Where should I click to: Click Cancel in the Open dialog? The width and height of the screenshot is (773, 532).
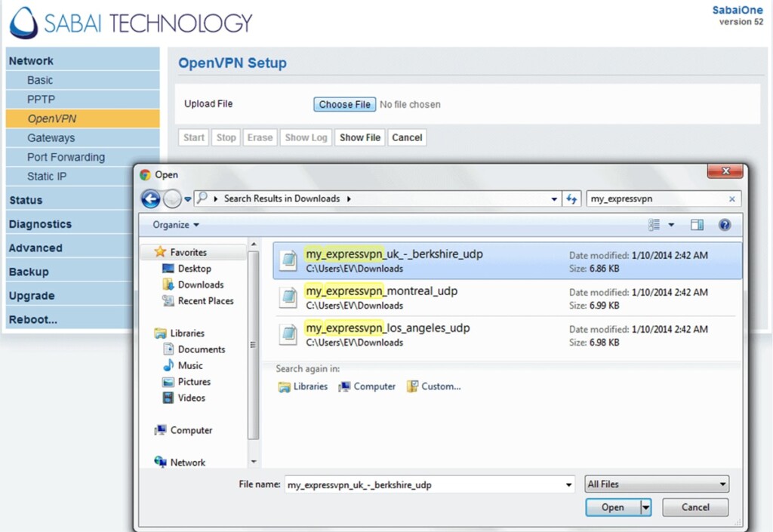click(695, 507)
